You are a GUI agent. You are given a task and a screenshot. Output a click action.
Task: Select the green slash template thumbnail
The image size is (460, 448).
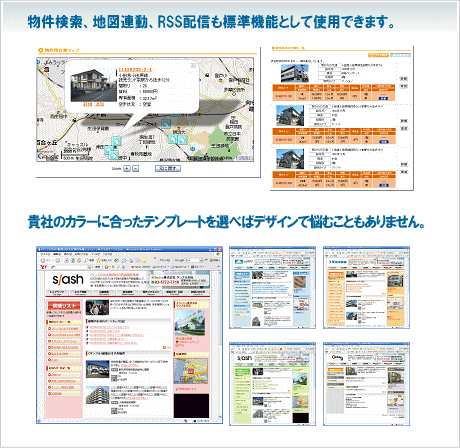(272, 384)
